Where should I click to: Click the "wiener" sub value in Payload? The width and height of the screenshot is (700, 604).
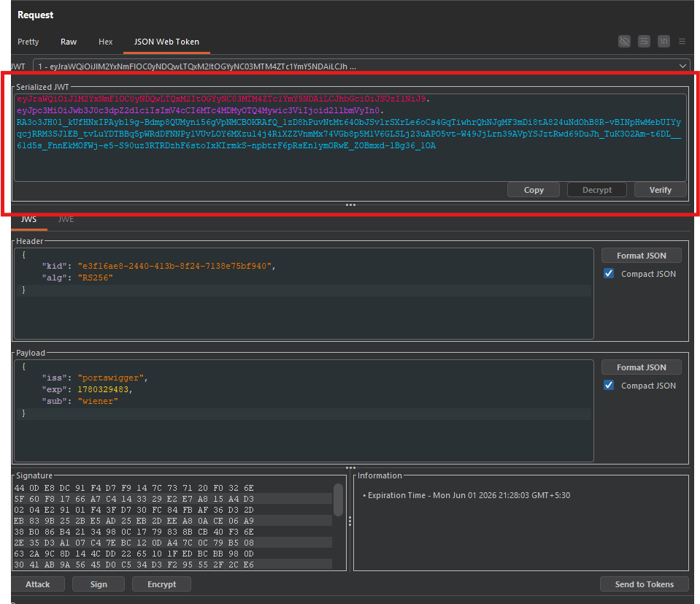(98, 401)
